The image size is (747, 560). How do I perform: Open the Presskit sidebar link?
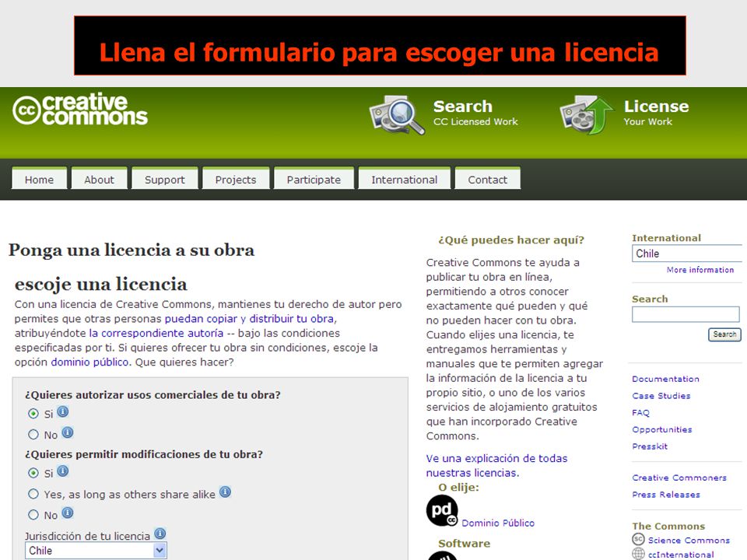pyautogui.click(x=650, y=446)
